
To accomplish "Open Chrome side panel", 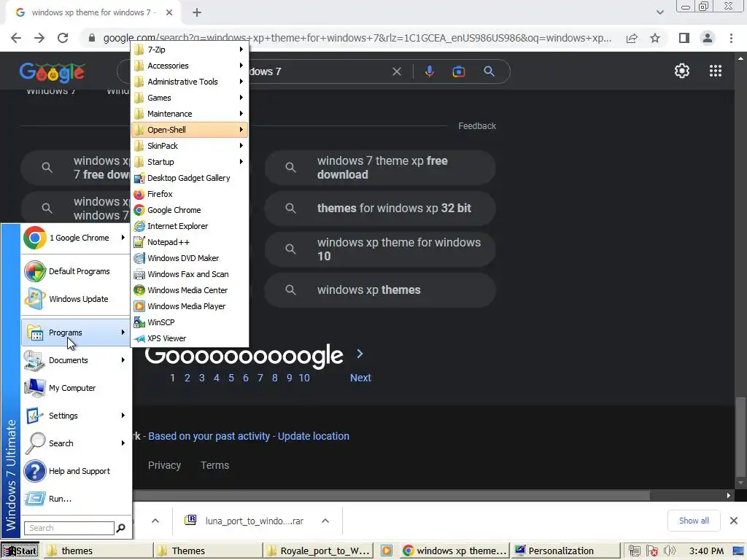I will point(684,38).
